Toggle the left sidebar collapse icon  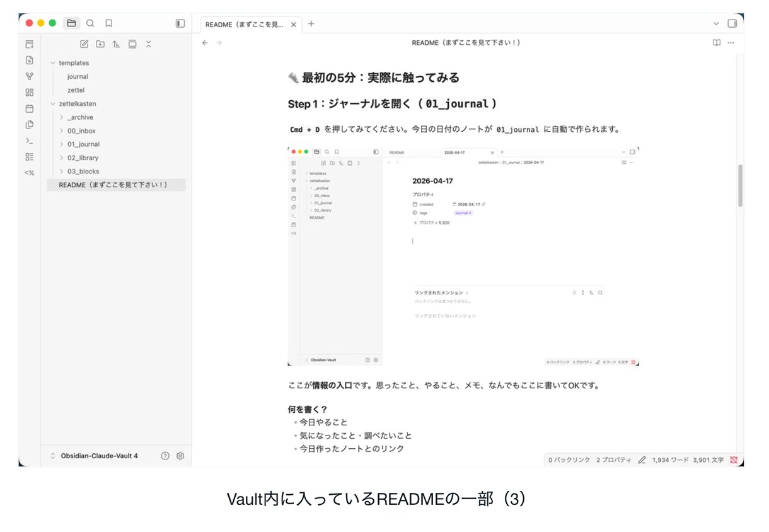click(180, 23)
